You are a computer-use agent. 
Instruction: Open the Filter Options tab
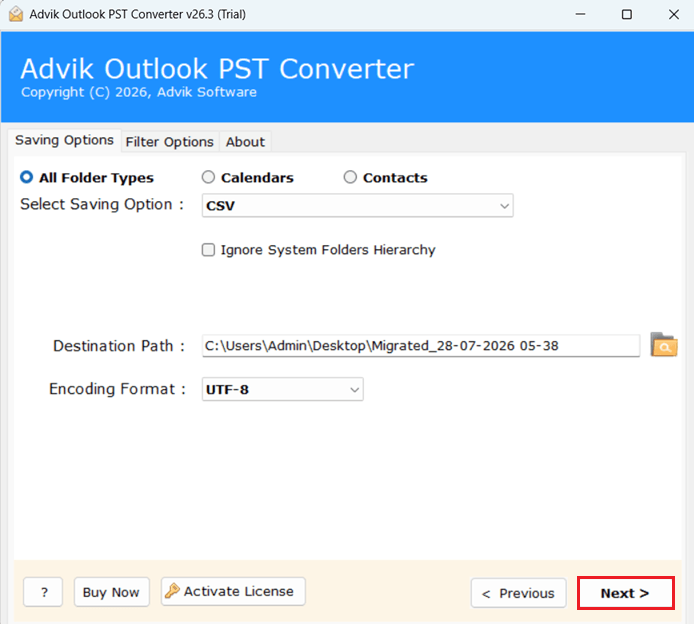click(170, 142)
